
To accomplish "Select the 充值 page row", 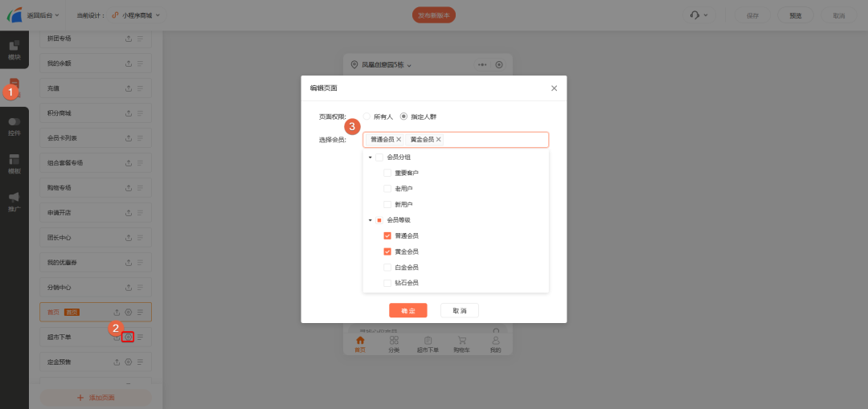I will (95, 88).
